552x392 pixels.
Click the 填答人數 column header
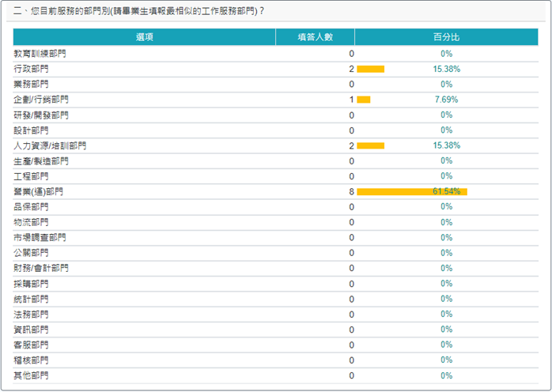point(315,37)
